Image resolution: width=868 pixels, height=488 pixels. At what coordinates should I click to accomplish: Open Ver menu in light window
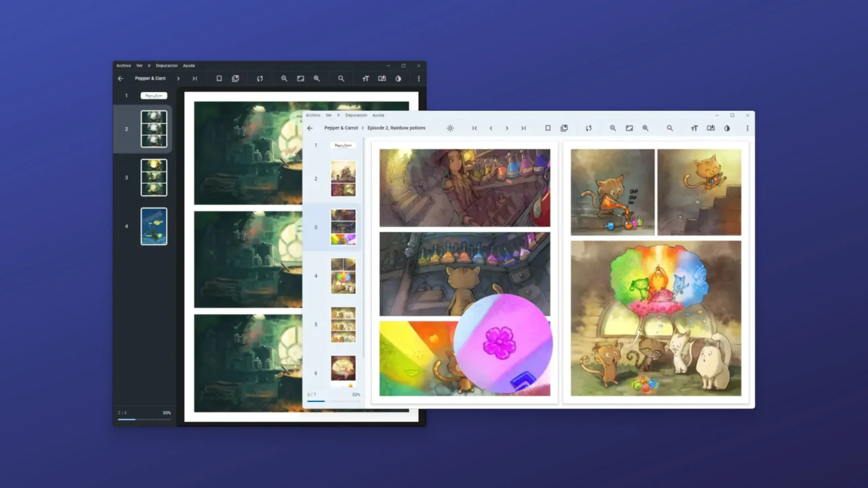coord(329,115)
